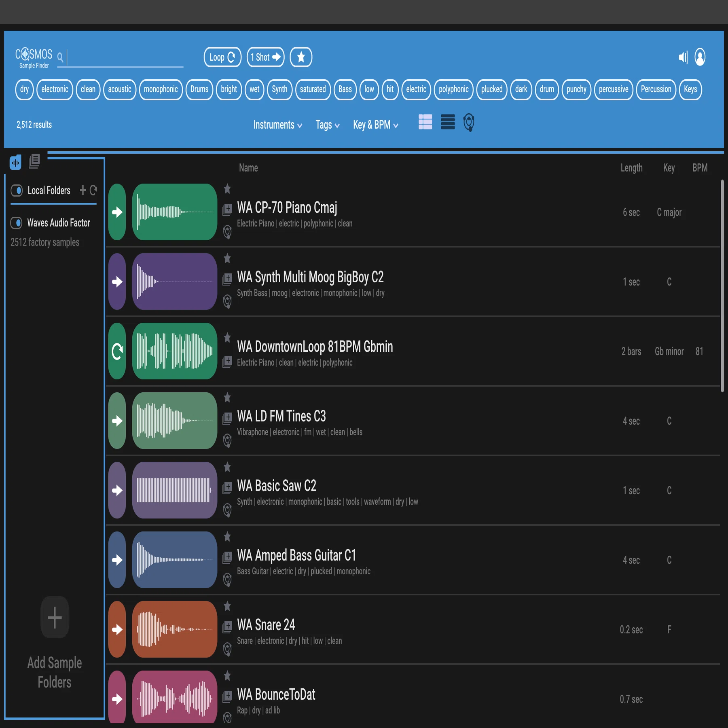Viewport: 728px width, 728px height.
Task: Find similar samples to WA CP-70 Piano Cmaj
Action: click(227, 232)
